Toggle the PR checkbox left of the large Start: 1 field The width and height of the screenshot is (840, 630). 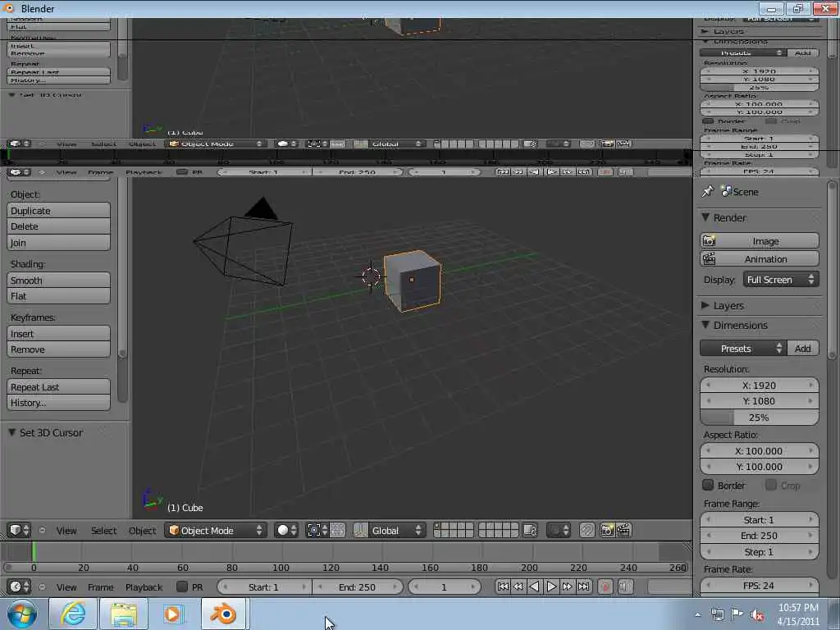coord(182,587)
